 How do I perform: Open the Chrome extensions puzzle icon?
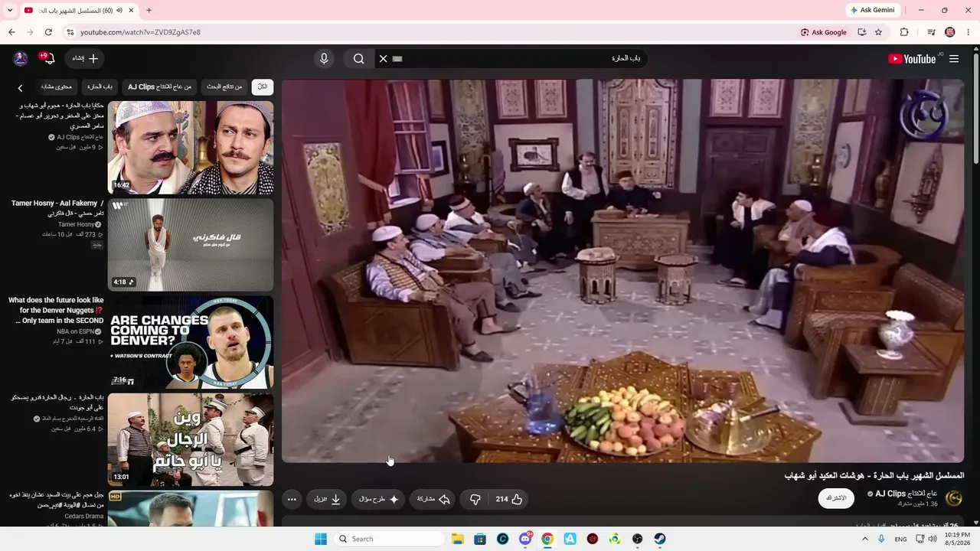(904, 32)
